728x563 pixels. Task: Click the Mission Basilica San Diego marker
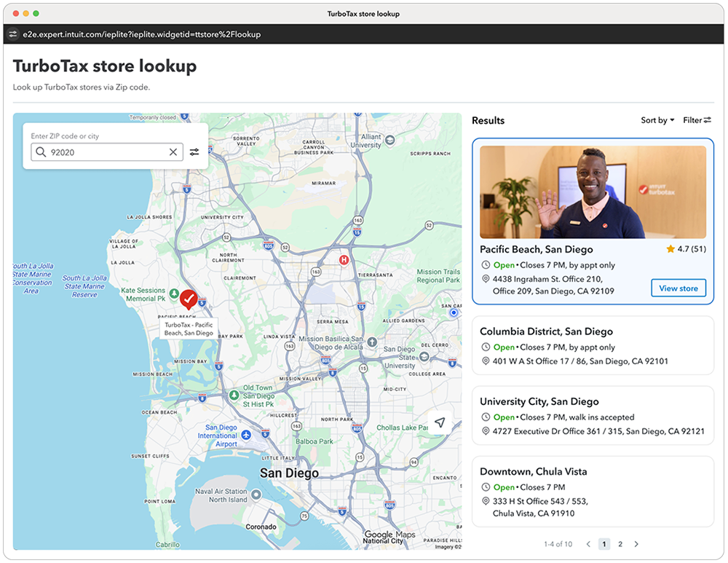click(372, 342)
